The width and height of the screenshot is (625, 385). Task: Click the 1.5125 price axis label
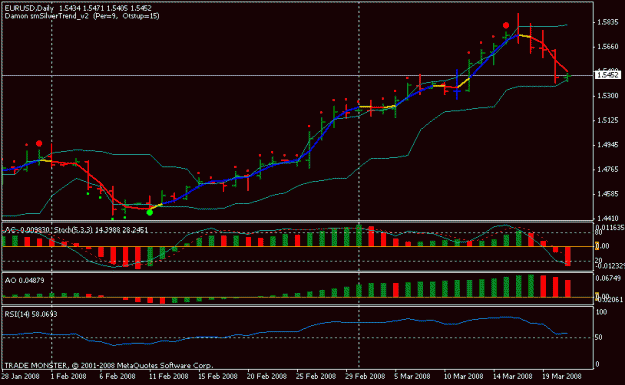[608, 120]
